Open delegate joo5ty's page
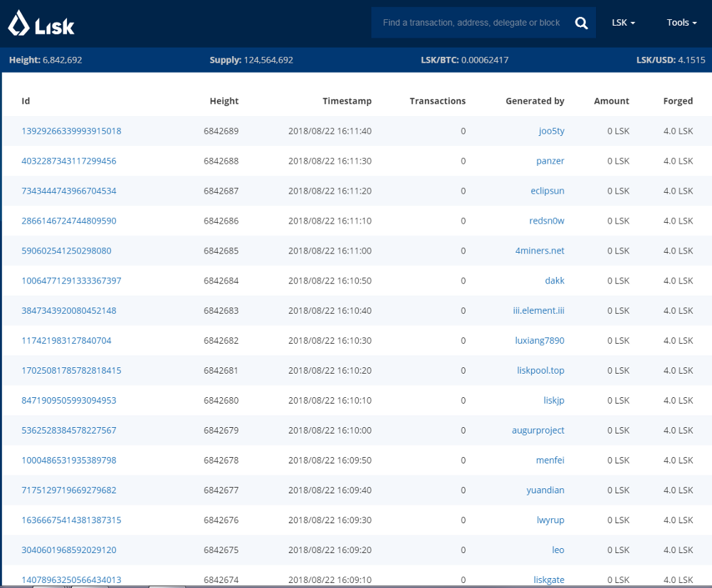 pyautogui.click(x=551, y=131)
